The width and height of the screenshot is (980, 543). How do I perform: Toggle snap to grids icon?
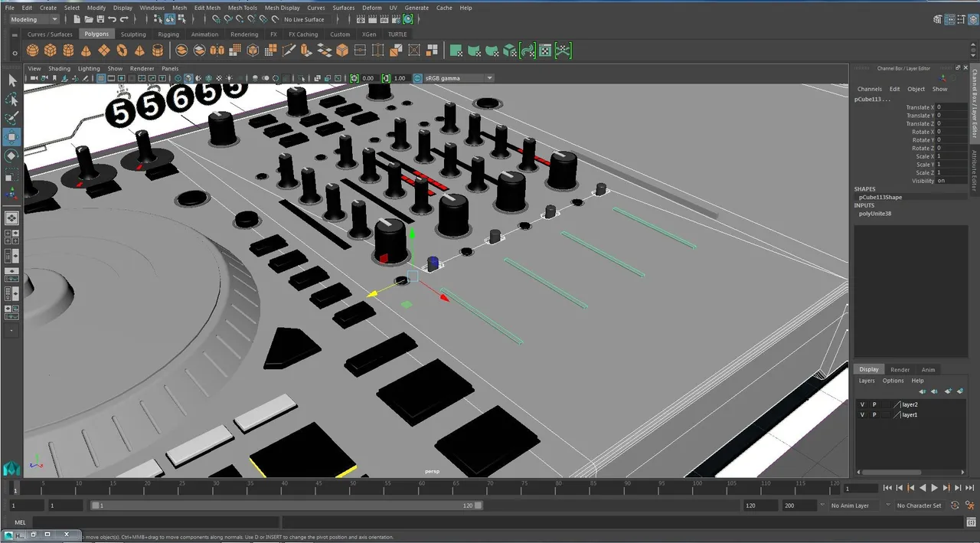[x=217, y=19]
